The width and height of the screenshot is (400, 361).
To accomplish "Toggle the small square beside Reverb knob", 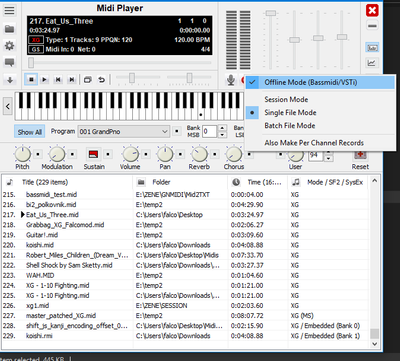I will pos(215,154).
